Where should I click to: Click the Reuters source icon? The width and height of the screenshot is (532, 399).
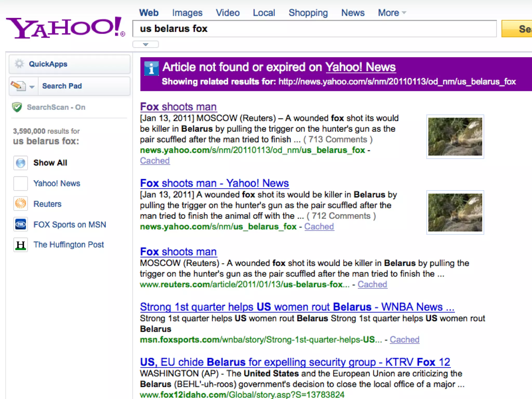click(x=21, y=204)
